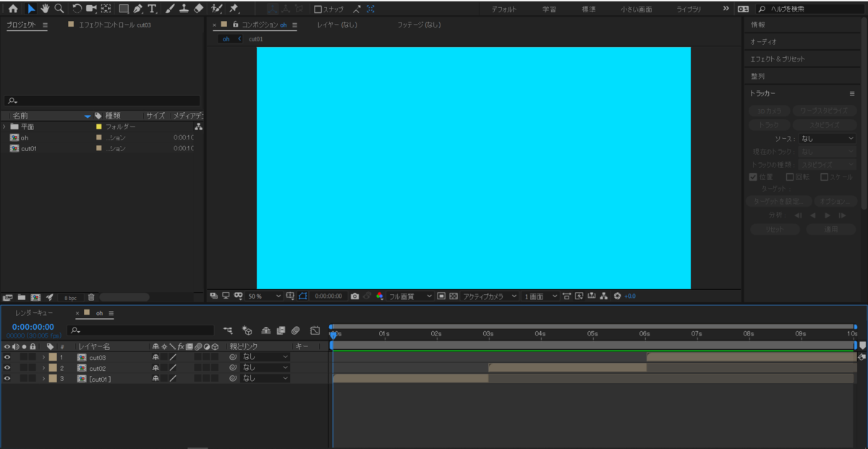Hide the cut02 layer eye icon
Viewport: 868px width, 449px height.
click(x=7, y=368)
